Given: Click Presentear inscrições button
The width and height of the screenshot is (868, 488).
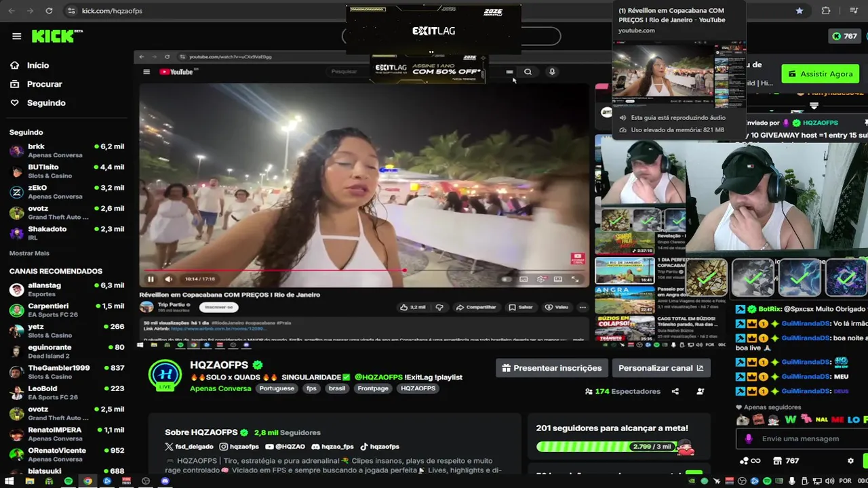Looking at the screenshot, I should point(552,368).
